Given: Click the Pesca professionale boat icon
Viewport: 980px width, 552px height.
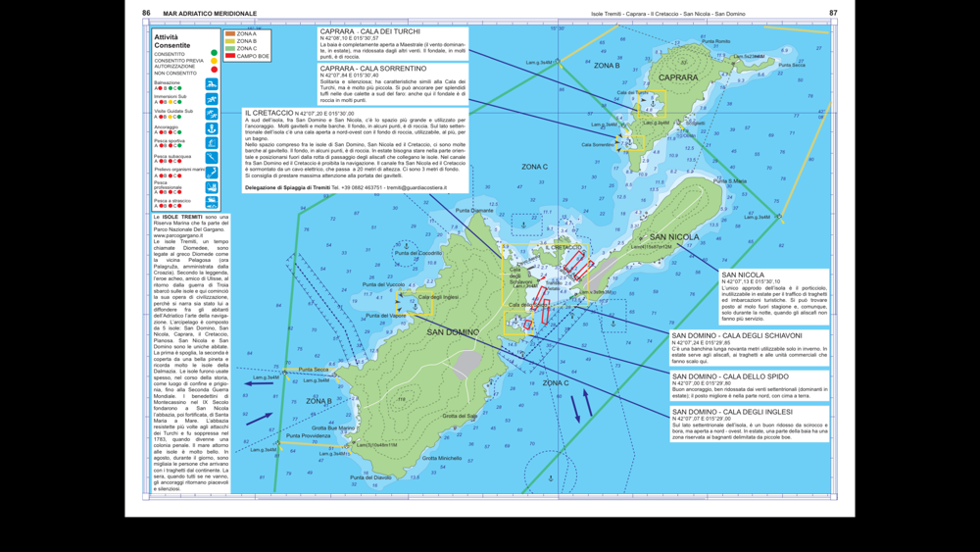Looking at the screenshot, I should pyautogui.click(x=212, y=187).
